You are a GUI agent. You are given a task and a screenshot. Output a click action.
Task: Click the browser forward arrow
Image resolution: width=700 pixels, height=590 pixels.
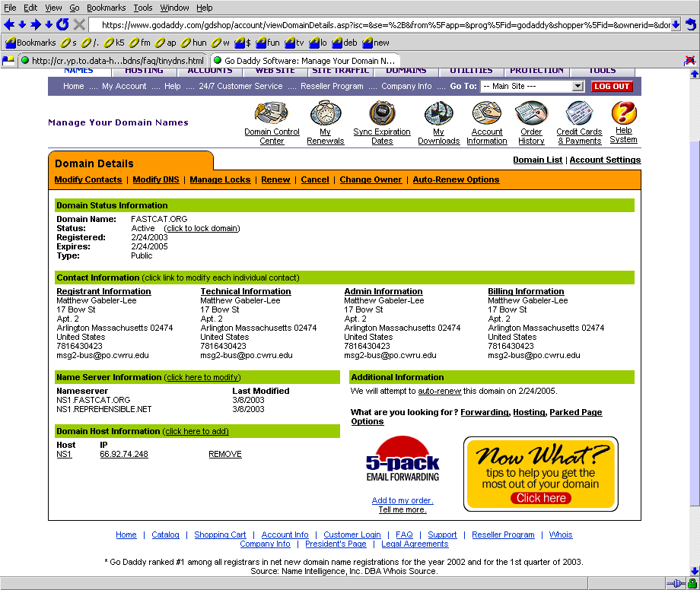point(36,24)
